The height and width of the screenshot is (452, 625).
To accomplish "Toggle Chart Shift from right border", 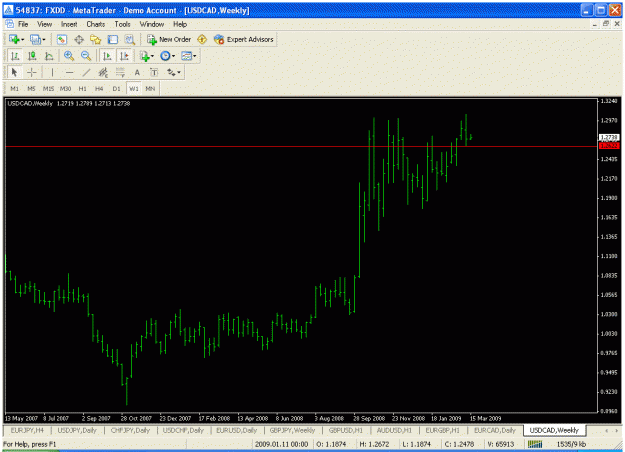I will 124,56.
